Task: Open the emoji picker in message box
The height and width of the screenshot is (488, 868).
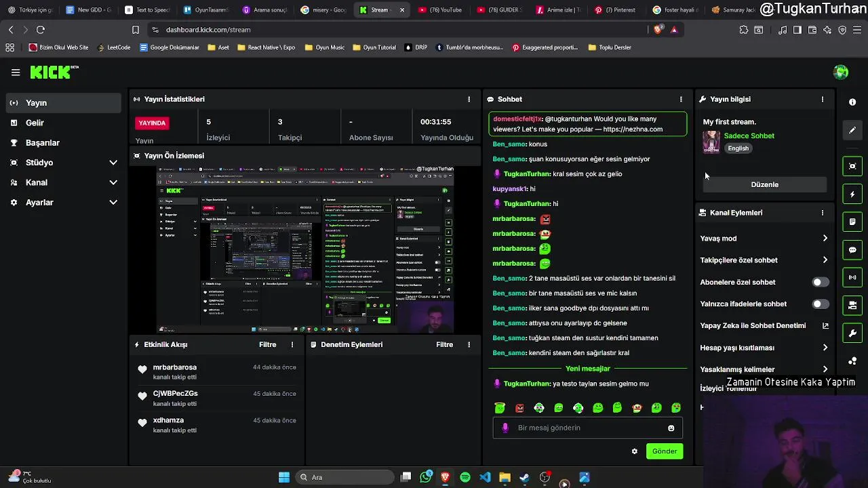Action: (x=671, y=428)
